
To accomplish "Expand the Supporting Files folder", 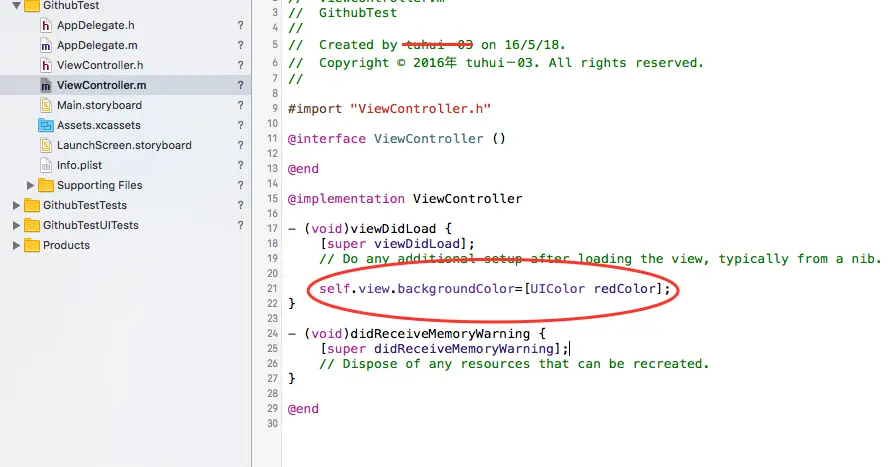I will (30, 185).
